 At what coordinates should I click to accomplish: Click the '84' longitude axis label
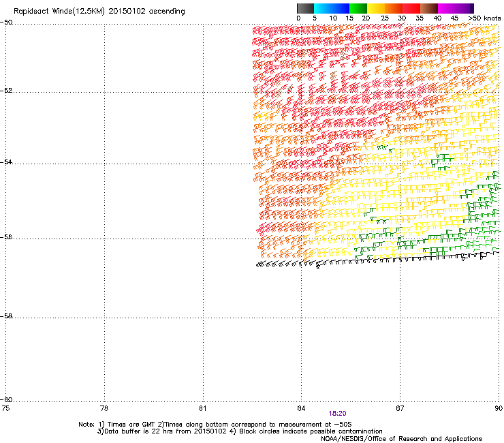pyautogui.click(x=301, y=408)
